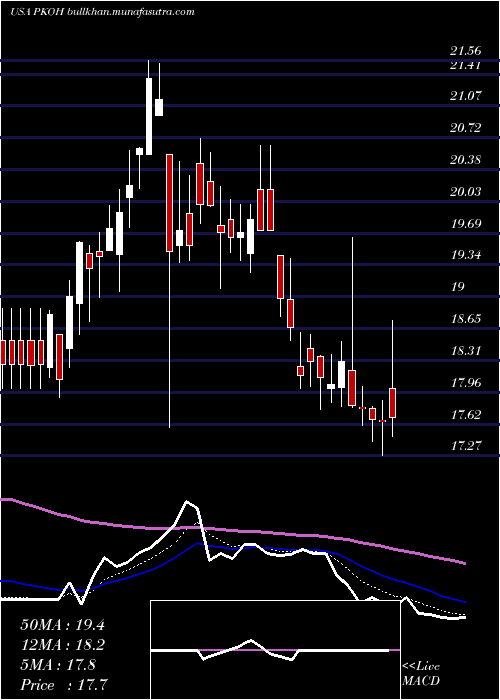
Task: Click the 17.27 price axis label
Action: (468, 446)
